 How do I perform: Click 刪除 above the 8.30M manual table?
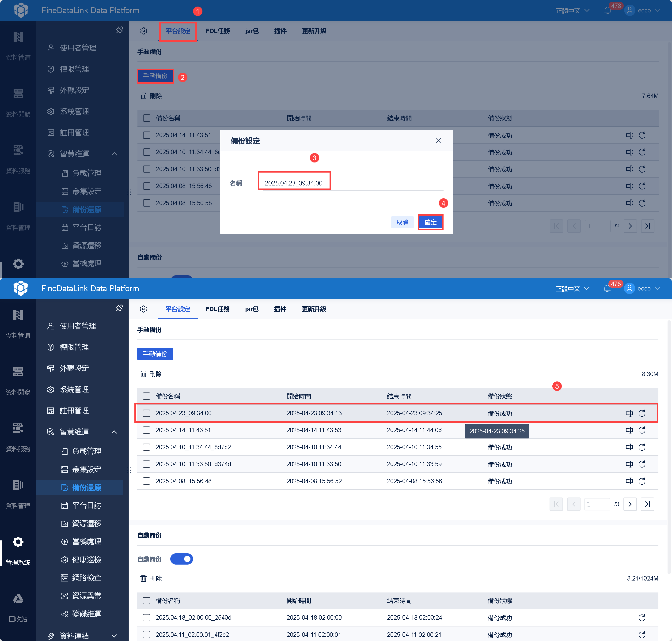151,374
